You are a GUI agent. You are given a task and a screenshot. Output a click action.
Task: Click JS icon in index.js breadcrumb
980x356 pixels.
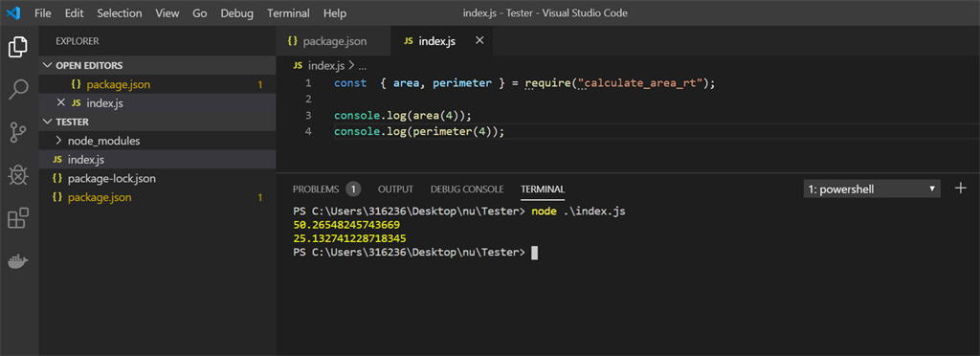(298, 65)
